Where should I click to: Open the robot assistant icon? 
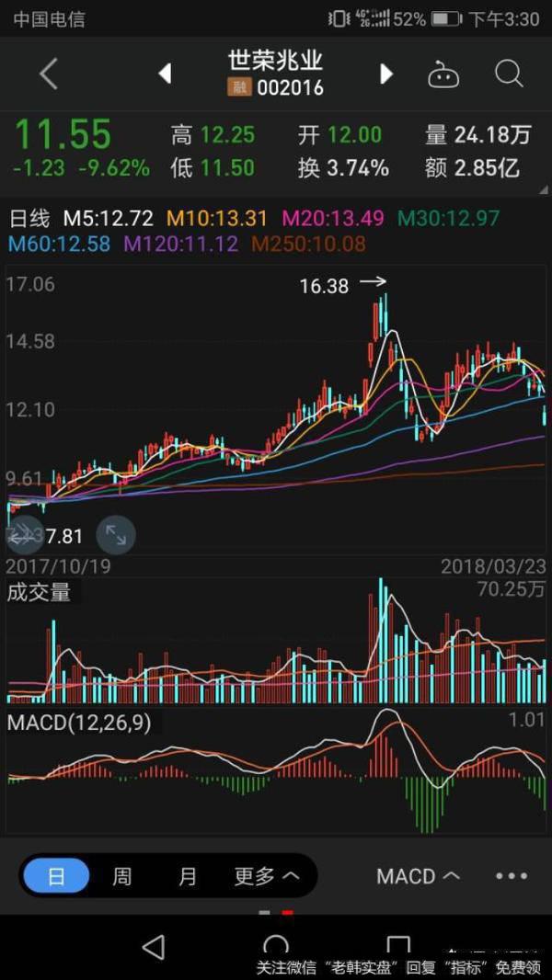click(x=443, y=74)
